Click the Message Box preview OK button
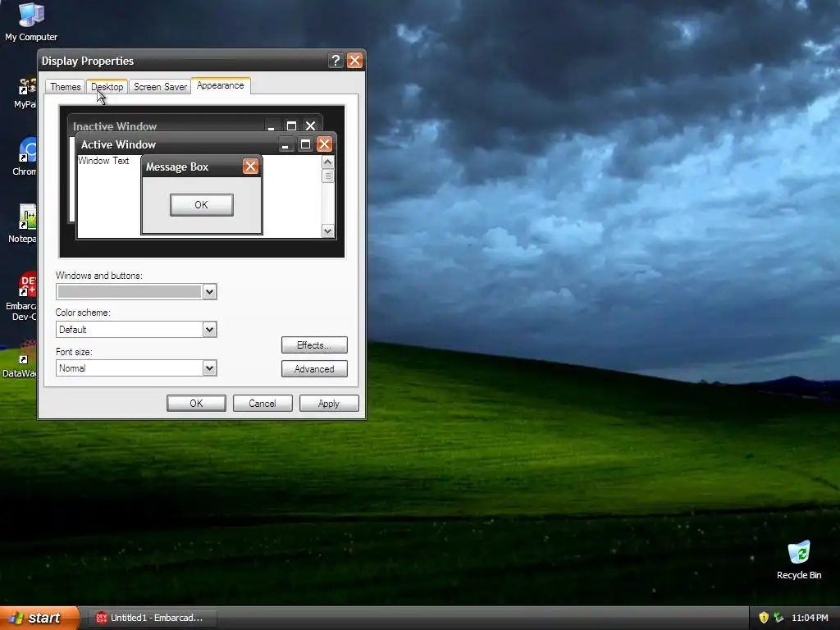This screenshot has height=630, width=840. (202, 204)
